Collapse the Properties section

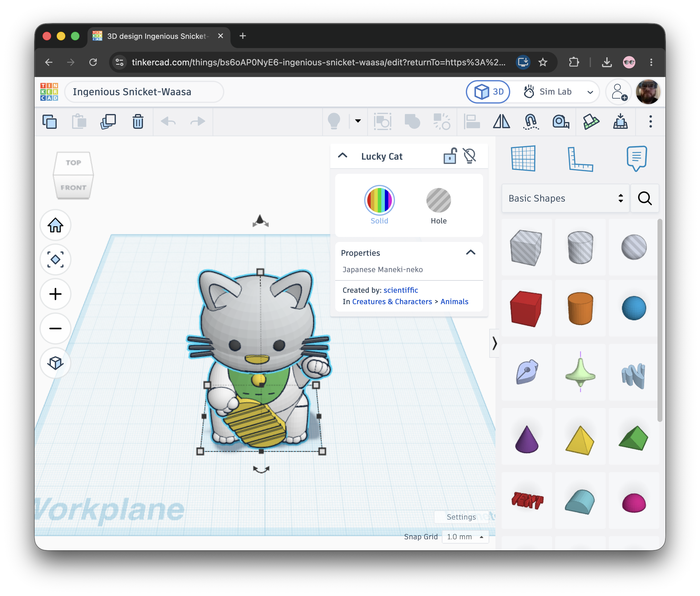tap(470, 253)
